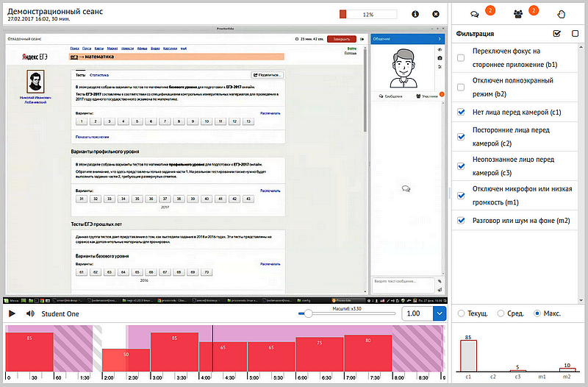Click scrollbar of recorded Yandex page
The height and width of the screenshot is (387, 588).
[x=365, y=90]
